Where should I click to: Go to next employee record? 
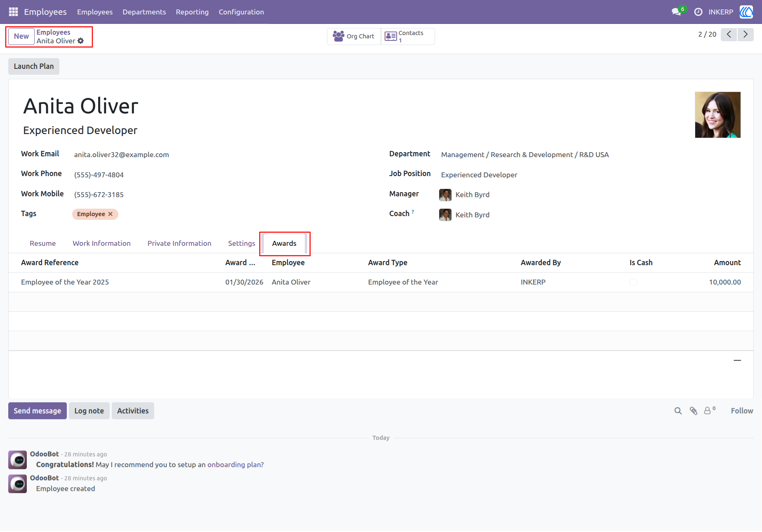point(746,34)
